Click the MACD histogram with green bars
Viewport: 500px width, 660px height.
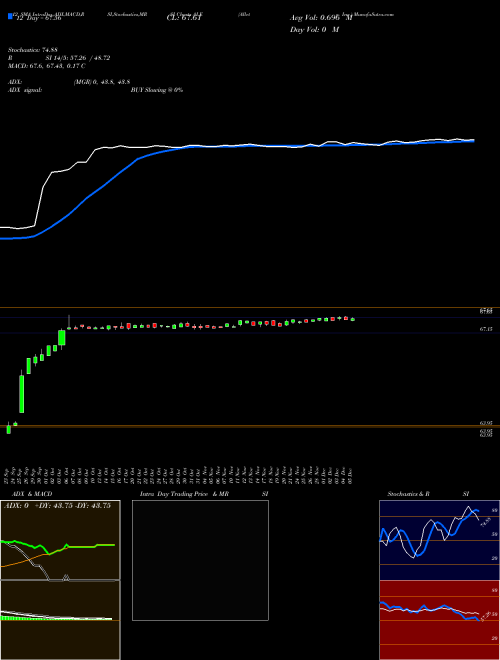(60, 620)
